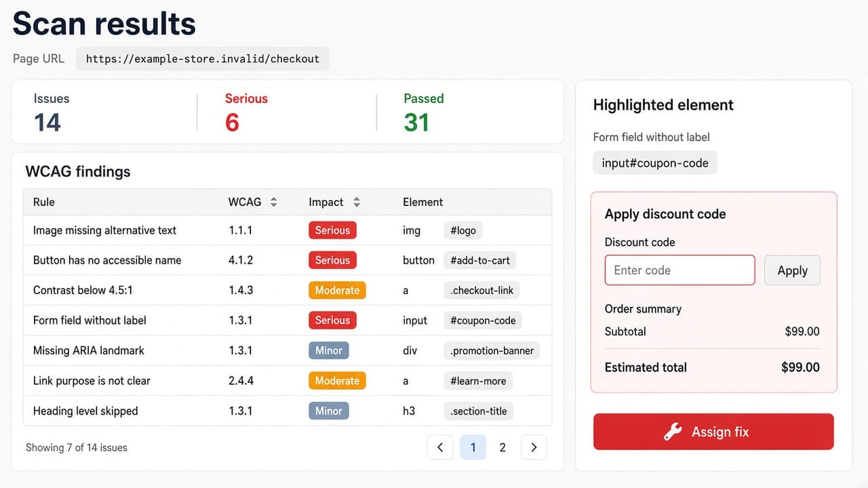The height and width of the screenshot is (488, 868).
Task: Go to the previous page of issues
Action: tap(440, 447)
